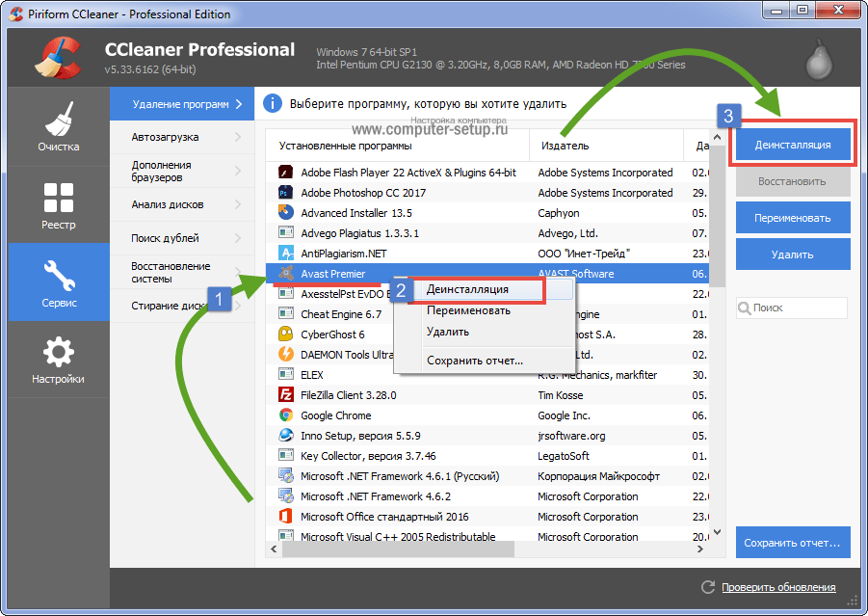This screenshot has height=616, width=868.
Task: Click the pear icon in header
Action: [x=819, y=60]
